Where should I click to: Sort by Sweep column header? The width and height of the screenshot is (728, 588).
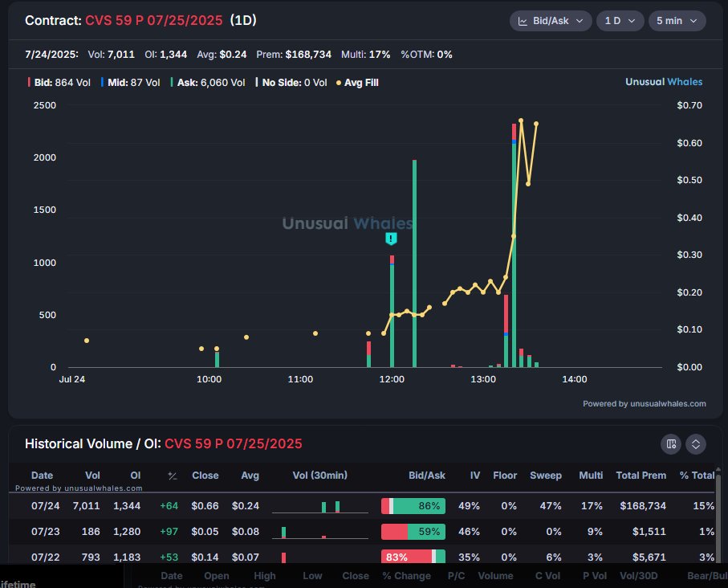coord(546,476)
